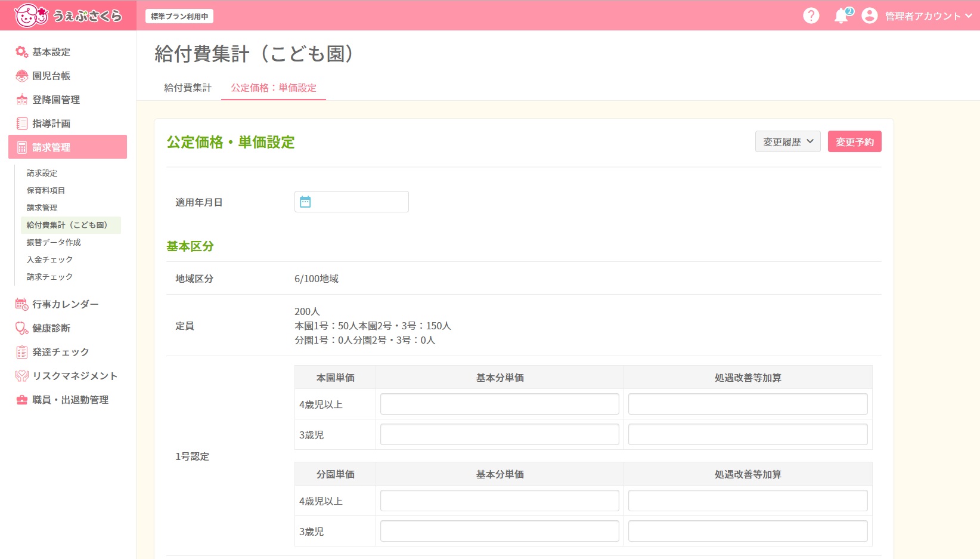Go to 請求設定 submenu item
Image resolution: width=980 pixels, height=559 pixels.
(x=70, y=173)
